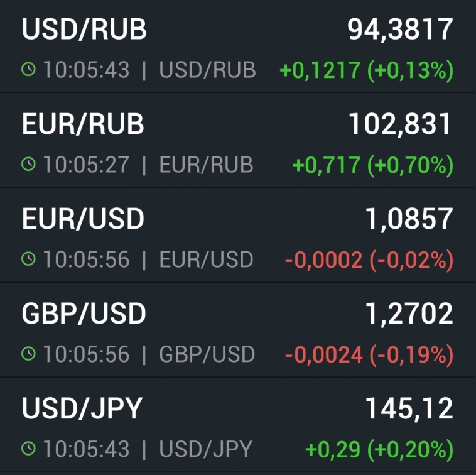
Task: Click the clock icon in the USD/JPY row
Action: pos(28,449)
